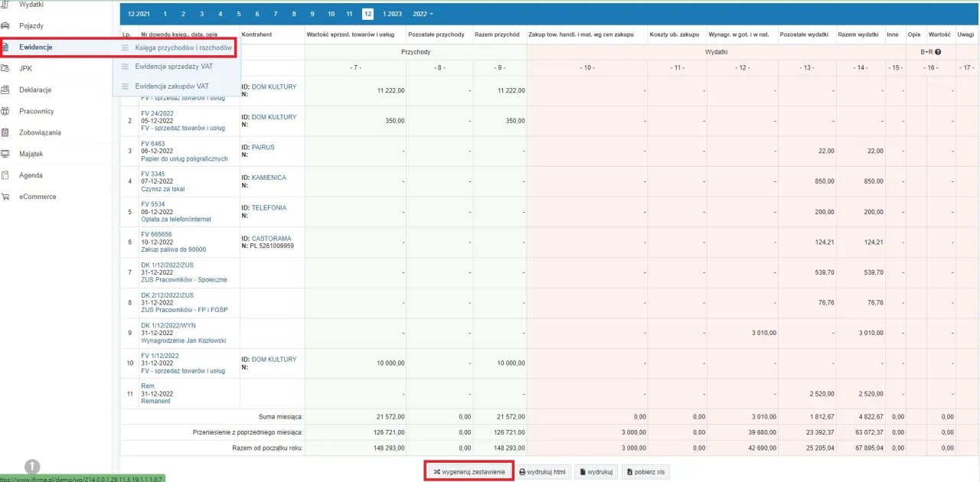Select Ewidencja zakupów VAT from submenu
The image size is (980, 482).
point(171,86)
